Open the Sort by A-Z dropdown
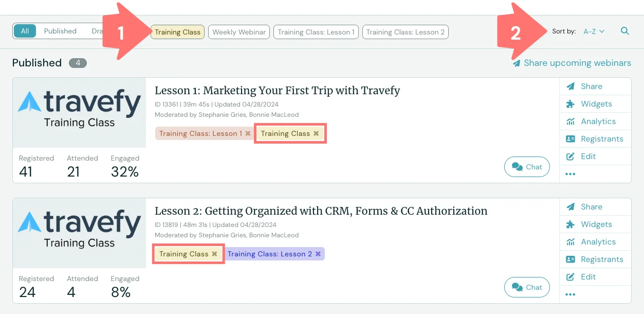Screen dimensions: 644x314 click(593, 31)
